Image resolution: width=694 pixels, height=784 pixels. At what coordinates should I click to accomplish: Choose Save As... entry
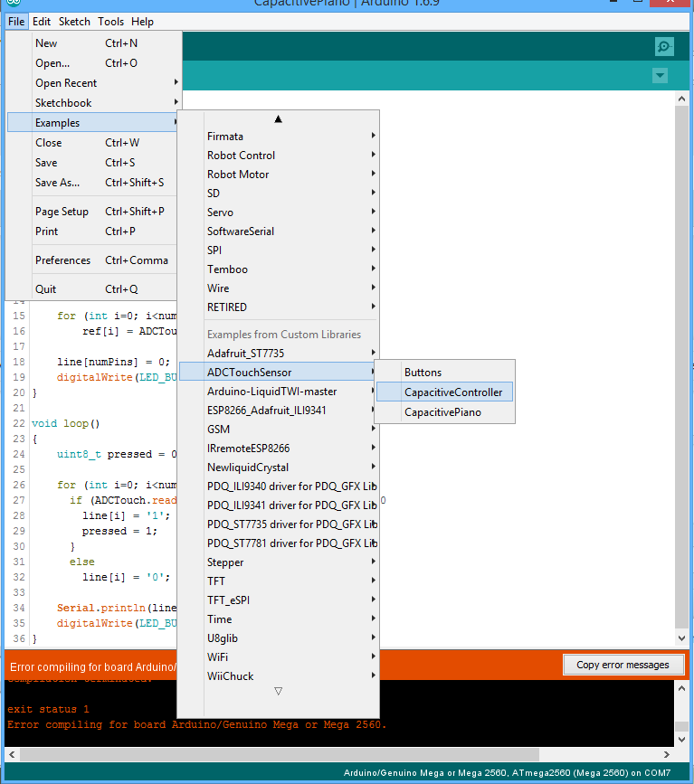click(93, 183)
